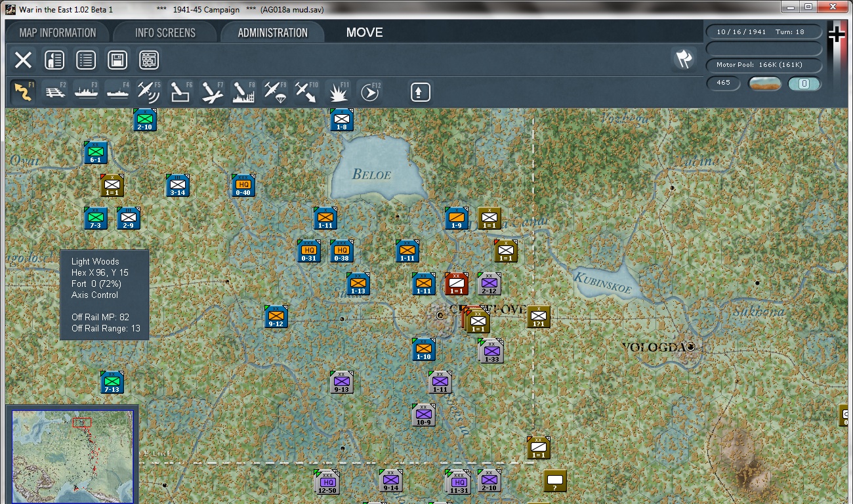Screen dimensions: 853x504
Task: Select the 9-12 unit counter
Action: (x=276, y=317)
